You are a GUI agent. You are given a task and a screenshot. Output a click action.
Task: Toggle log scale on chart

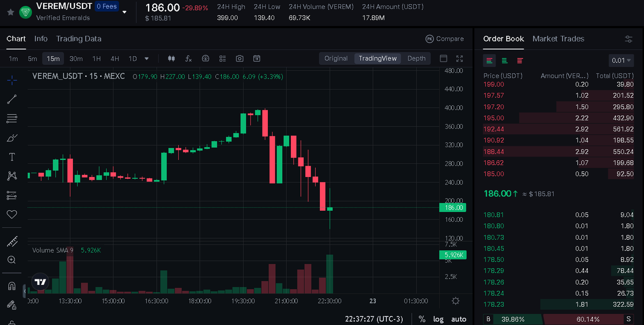[438, 319]
